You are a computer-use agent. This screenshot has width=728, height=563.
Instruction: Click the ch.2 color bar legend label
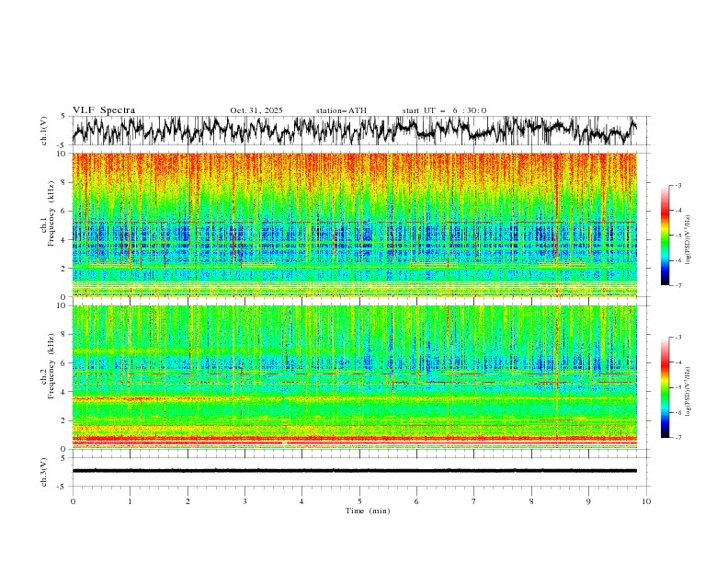[x=688, y=392]
